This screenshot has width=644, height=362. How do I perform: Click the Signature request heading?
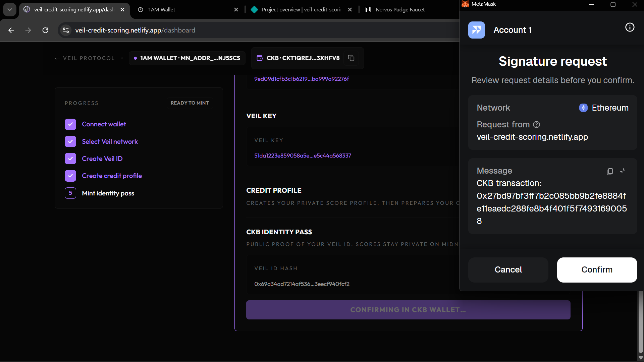tap(552, 61)
